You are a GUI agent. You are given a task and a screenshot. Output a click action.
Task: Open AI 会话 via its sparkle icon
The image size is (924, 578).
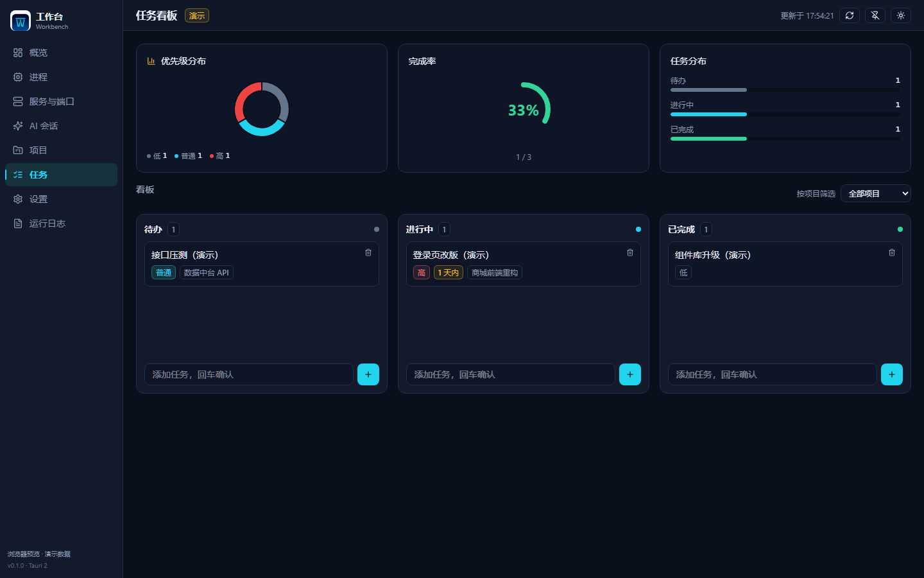[x=18, y=126]
